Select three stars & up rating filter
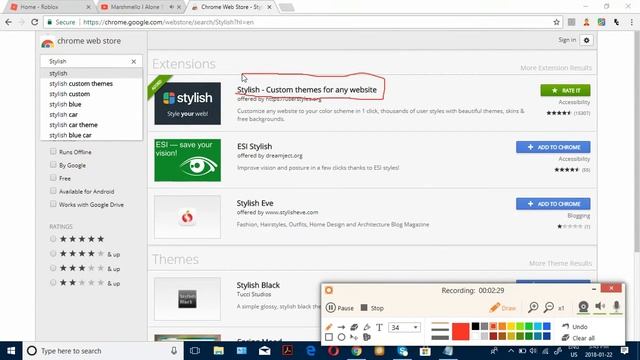This screenshot has height=360, width=640. pyautogui.click(x=53, y=268)
